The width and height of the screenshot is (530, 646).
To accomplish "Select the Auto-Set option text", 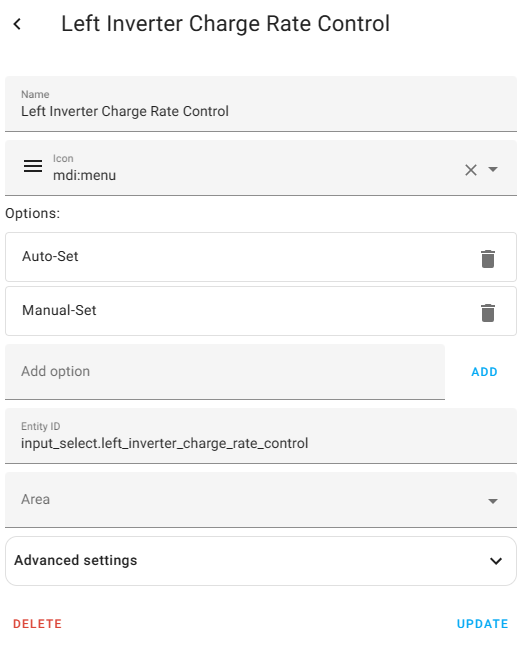I will 50,256.
